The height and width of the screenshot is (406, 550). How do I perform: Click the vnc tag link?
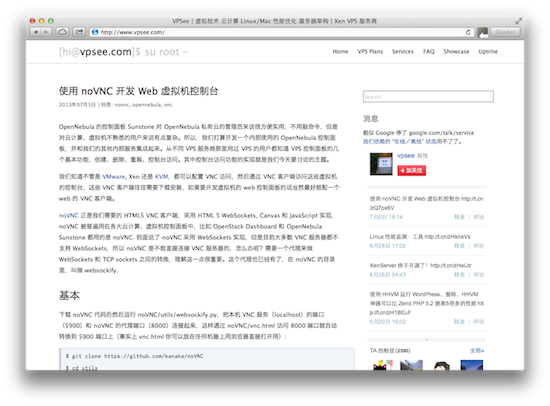(168, 105)
